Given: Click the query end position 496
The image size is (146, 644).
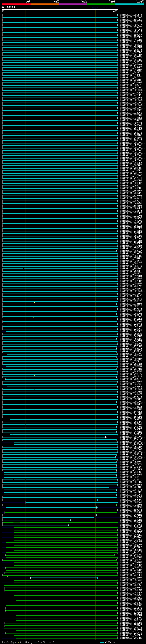Looking at the screenshot, I should coord(115,11).
